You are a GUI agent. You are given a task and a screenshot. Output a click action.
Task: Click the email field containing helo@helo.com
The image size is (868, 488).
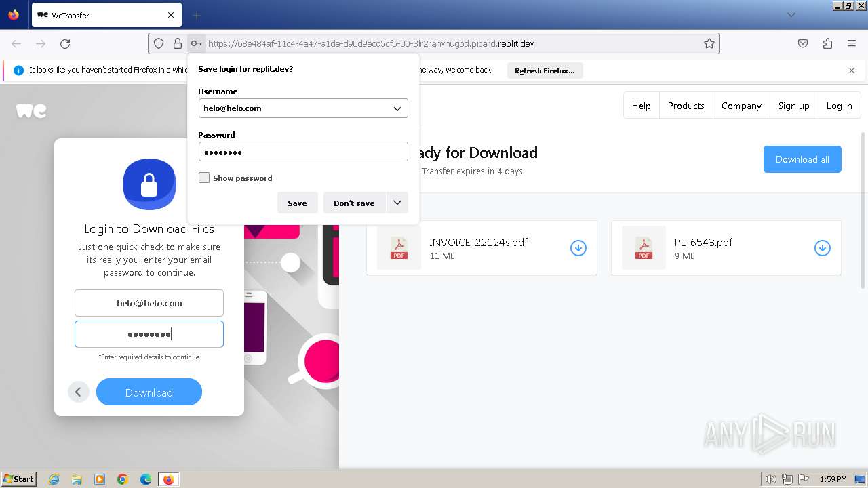pos(149,303)
